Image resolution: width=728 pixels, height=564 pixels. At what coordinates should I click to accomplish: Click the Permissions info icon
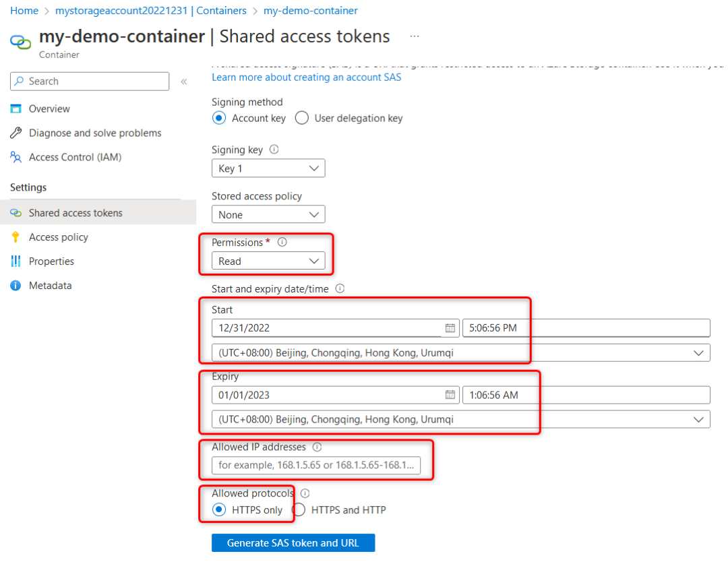tap(282, 242)
